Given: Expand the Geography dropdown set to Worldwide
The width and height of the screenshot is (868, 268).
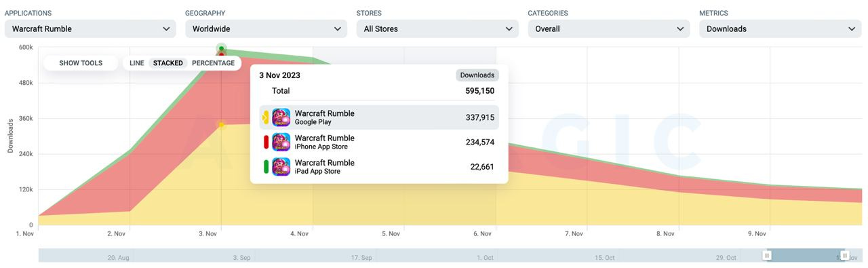Looking at the screenshot, I should click(266, 28).
